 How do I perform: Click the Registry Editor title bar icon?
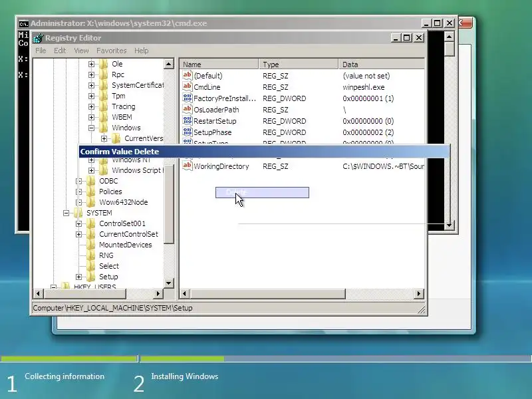pyautogui.click(x=38, y=38)
